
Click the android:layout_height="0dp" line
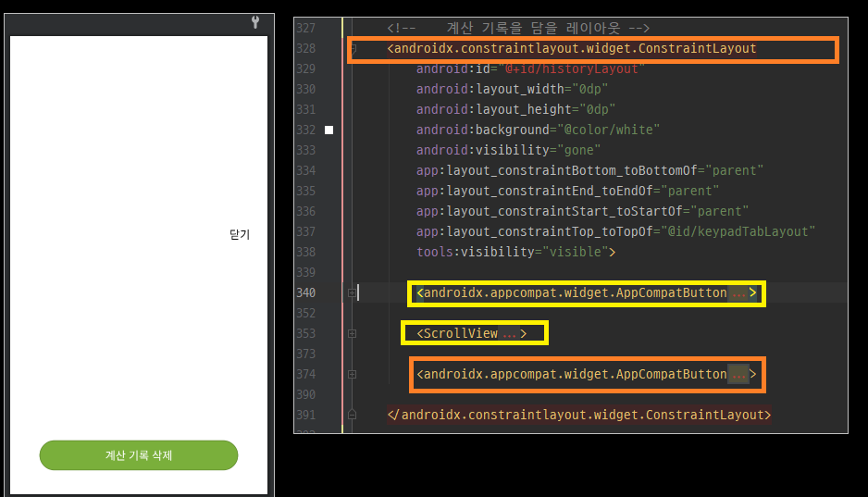coord(515,109)
